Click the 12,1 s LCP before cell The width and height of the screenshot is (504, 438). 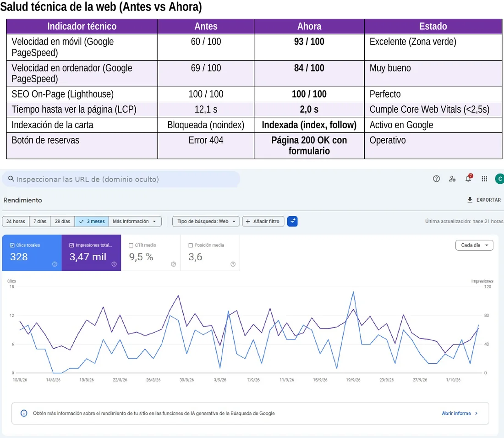click(206, 109)
